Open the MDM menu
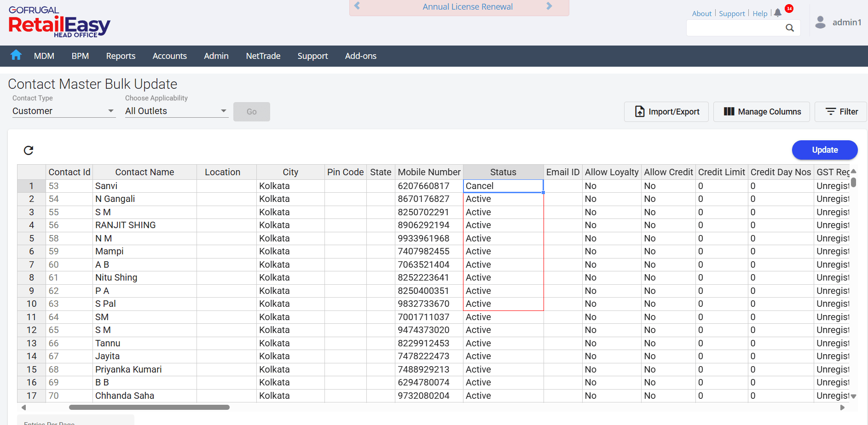Image resolution: width=868 pixels, height=425 pixels. (x=44, y=56)
